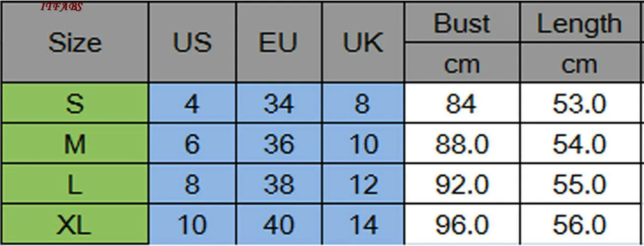Click the ITFABS watermark text
Image resolution: width=644 pixels, height=246 pixels.
point(61,6)
